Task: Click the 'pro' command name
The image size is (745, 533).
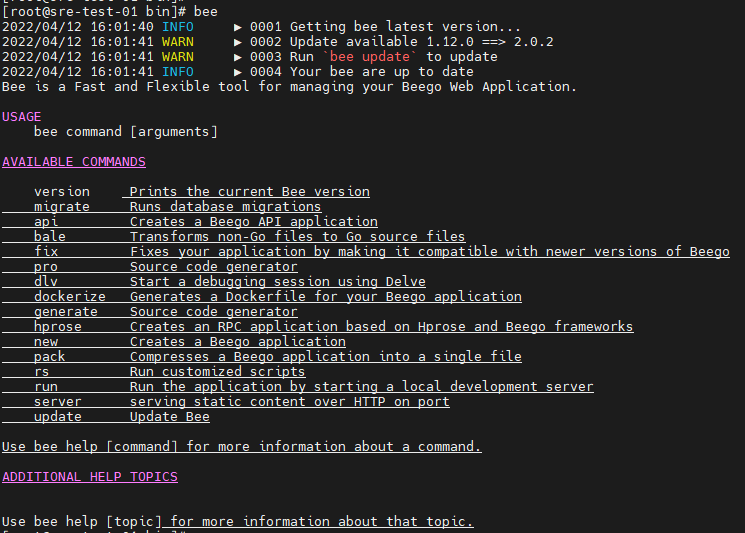Action: coord(46,266)
